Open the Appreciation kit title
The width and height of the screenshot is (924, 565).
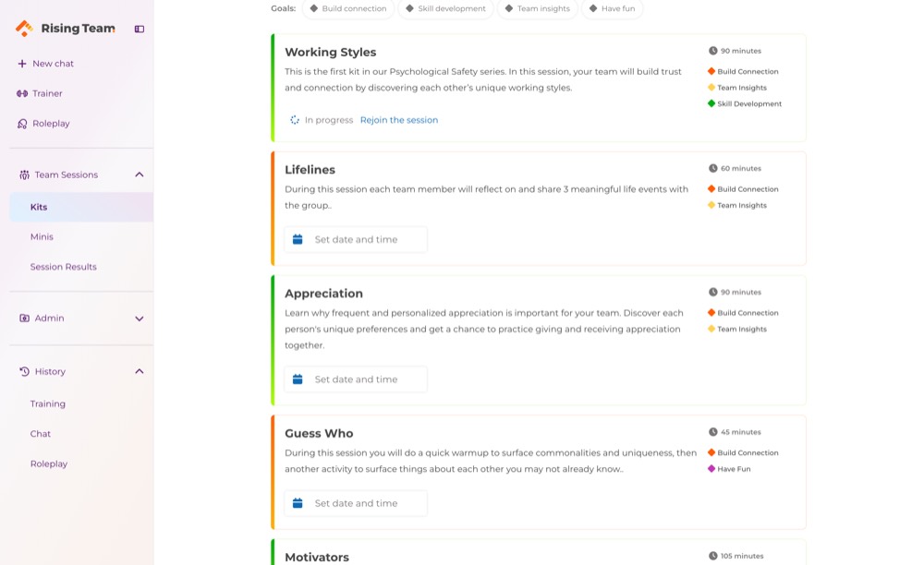coord(323,294)
